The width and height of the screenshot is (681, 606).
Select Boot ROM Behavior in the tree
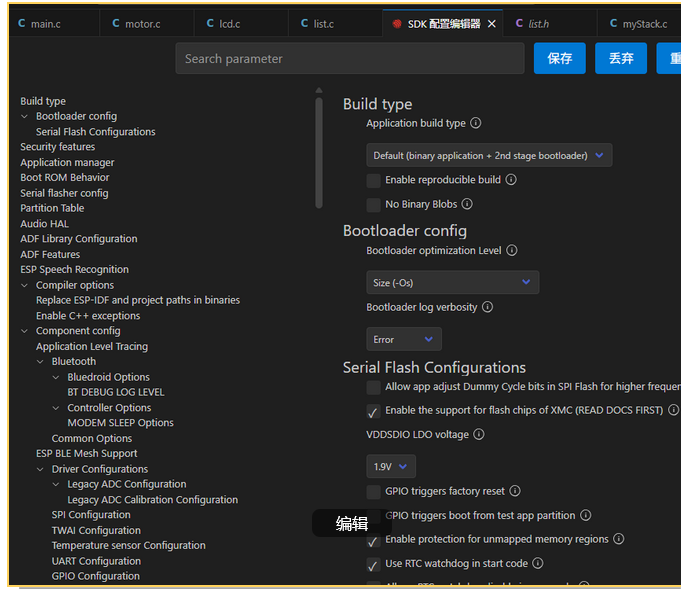(65, 177)
